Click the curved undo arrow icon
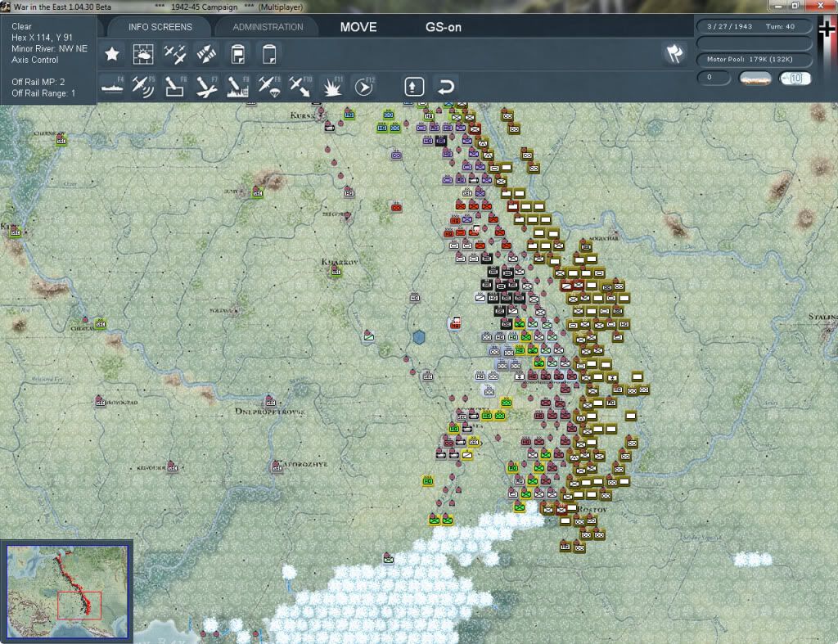Viewport: 838px width, 644px height. tap(446, 87)
